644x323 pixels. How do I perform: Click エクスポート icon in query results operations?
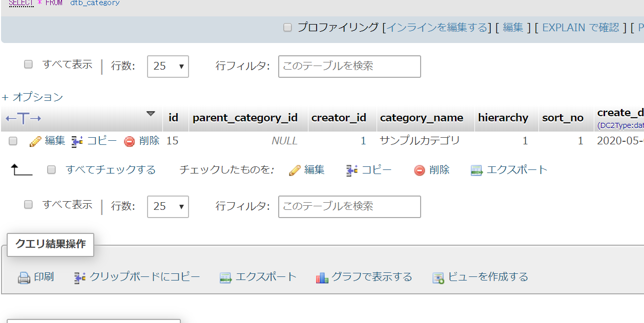tap(226, 278)
